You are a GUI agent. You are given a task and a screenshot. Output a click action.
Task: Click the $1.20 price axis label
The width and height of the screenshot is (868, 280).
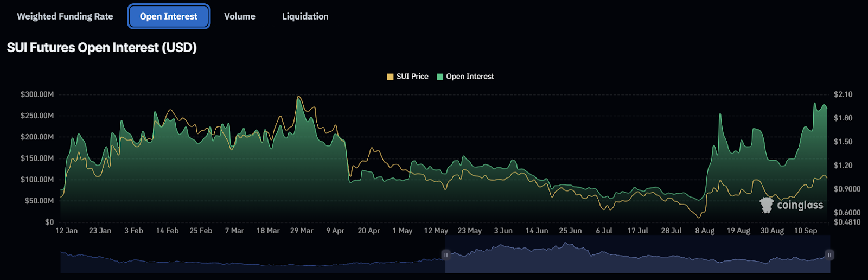pyautogui.click(x=843, y=165)
